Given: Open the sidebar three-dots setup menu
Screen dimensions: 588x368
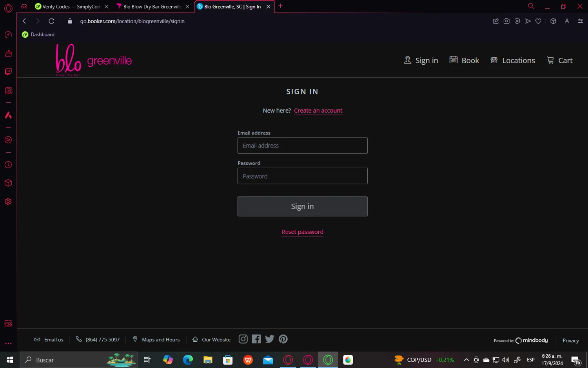Looking at the screenshot, I should pos(8,344).
